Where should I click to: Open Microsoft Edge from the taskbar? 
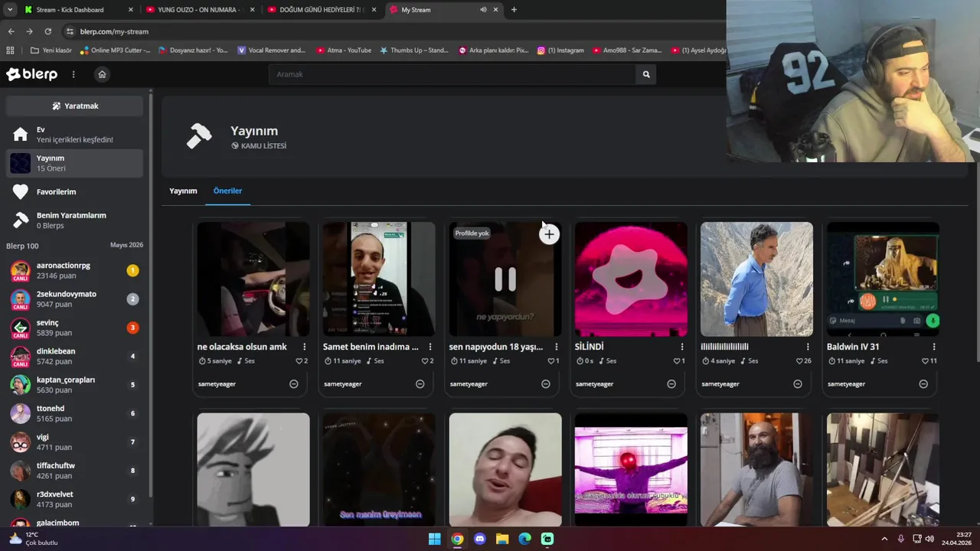coord(524,539)
